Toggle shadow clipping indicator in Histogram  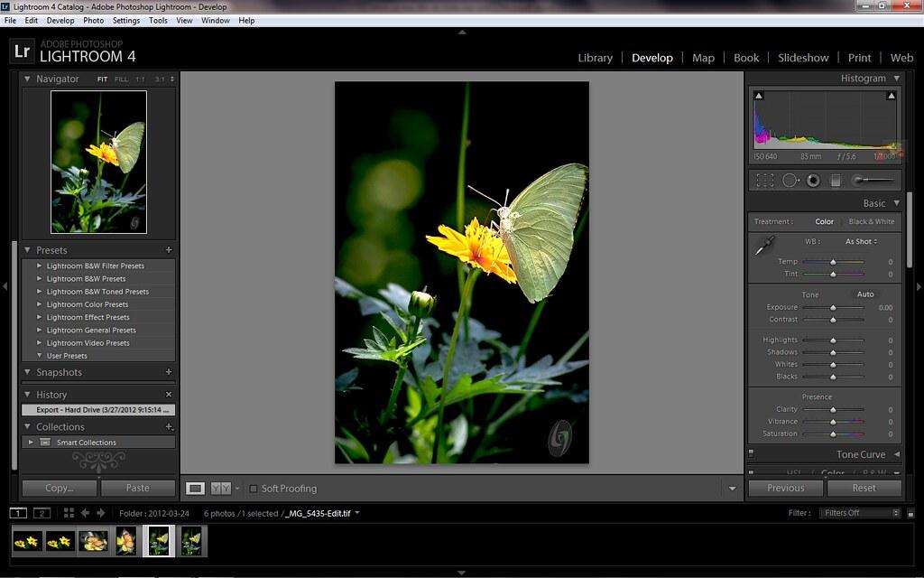[759, 96]
